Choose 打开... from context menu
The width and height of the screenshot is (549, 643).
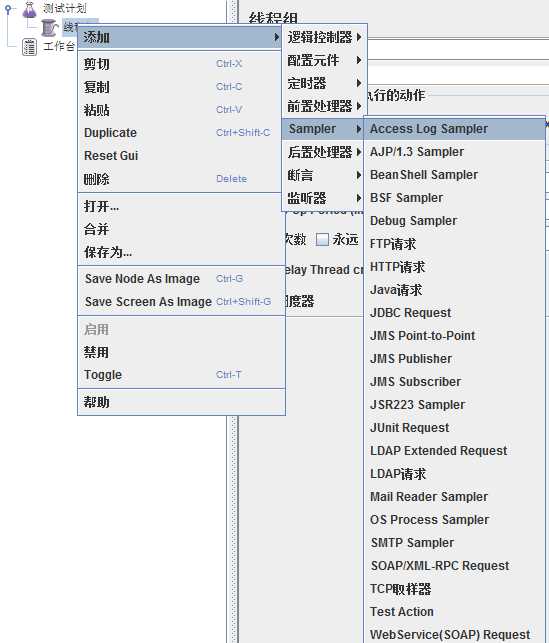click(181, 206)
